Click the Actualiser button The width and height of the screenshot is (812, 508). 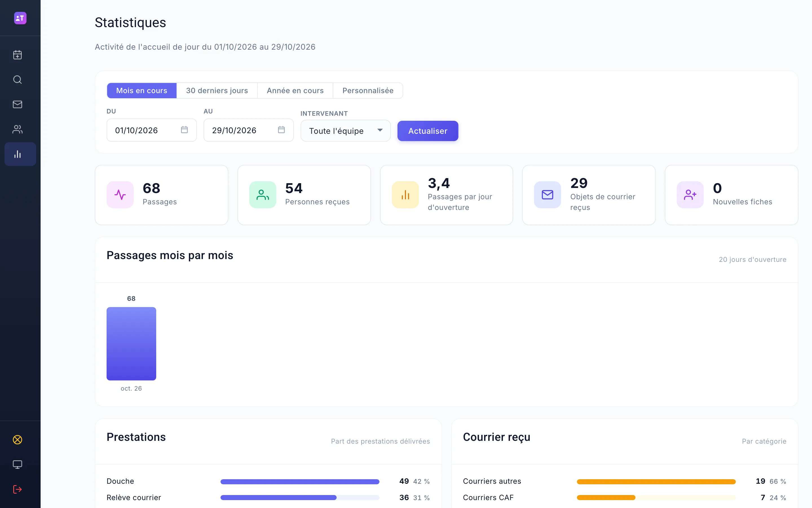(x=428, y=131)
